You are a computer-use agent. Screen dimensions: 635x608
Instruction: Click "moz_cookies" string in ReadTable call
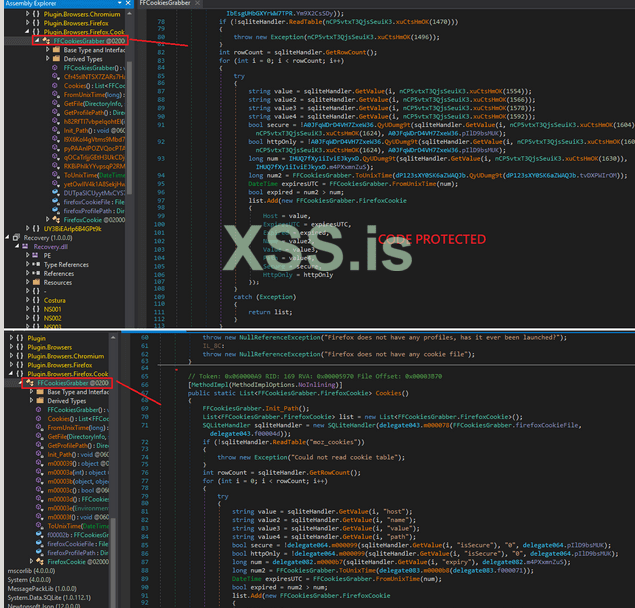(x=334, y=442)
